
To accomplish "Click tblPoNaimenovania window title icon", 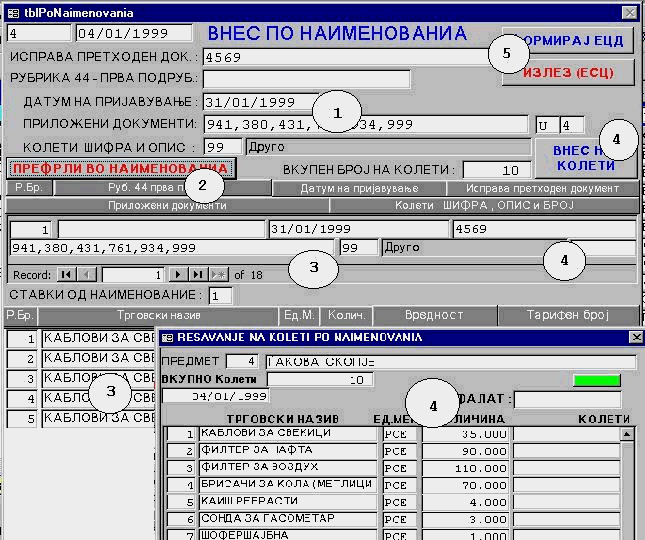I will 11,11.
